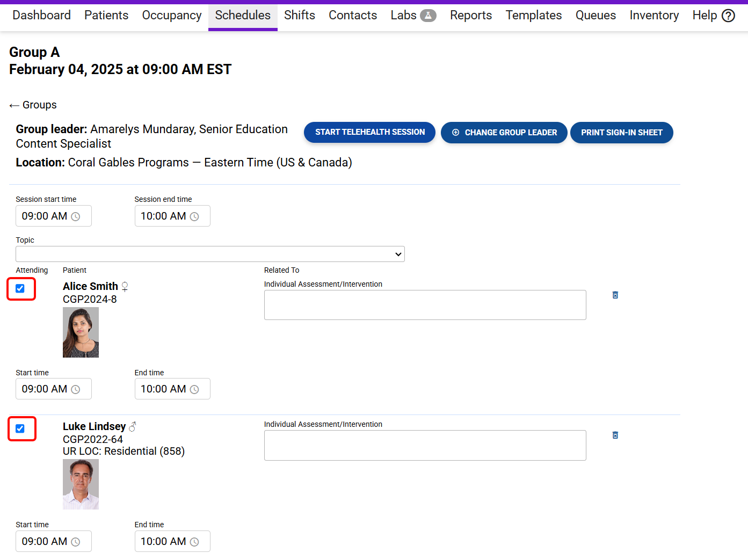Viewport: 748px width, 560px height.
Task: Open the Shifts tab
Action: tap(299, 16)
